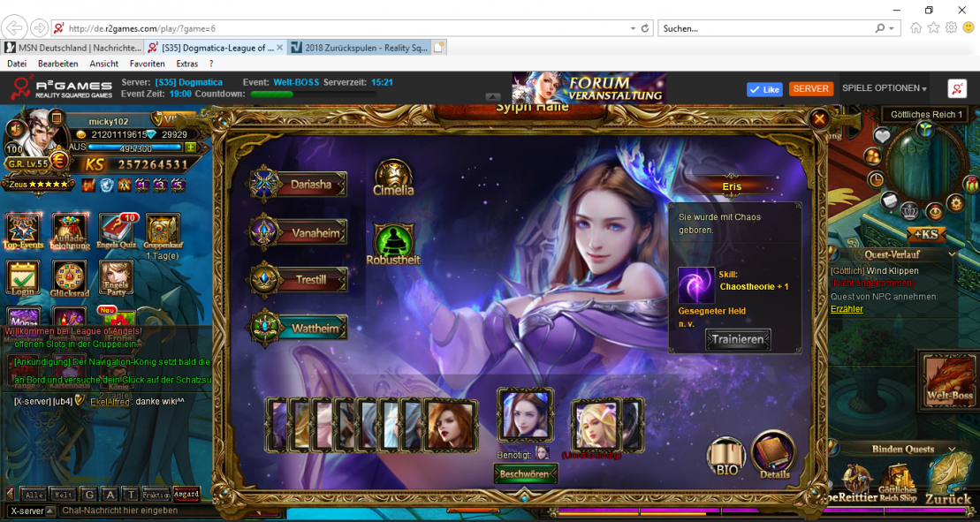980x522 pixels.
Task: Switch chat filter to Welt channel
Action: [x=62, y=495]
